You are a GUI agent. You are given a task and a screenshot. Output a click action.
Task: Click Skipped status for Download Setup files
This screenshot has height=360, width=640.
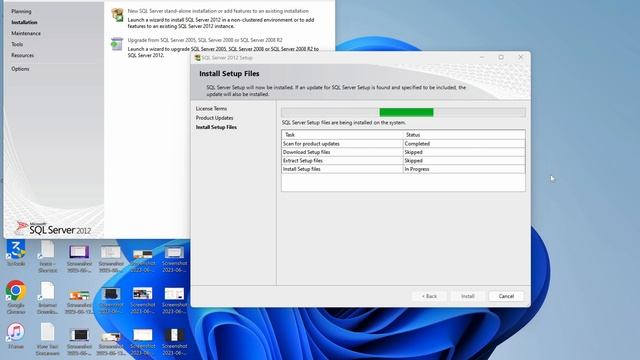click(x=464, y=152)
